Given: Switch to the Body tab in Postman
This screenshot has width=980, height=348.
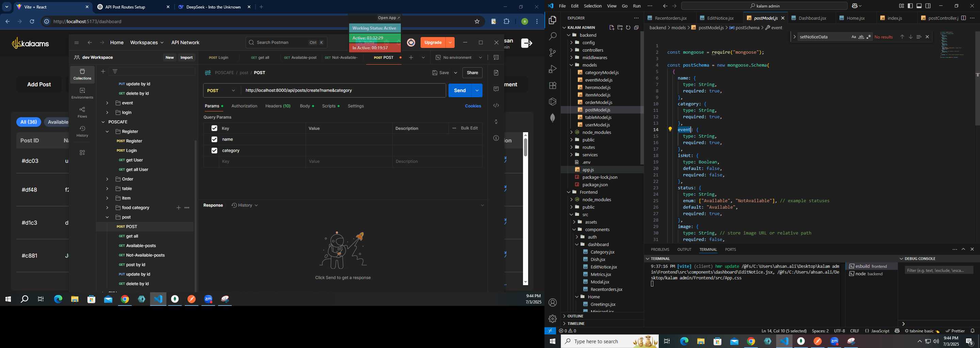Looking at the screenshot, I should (x=307, y=106).
